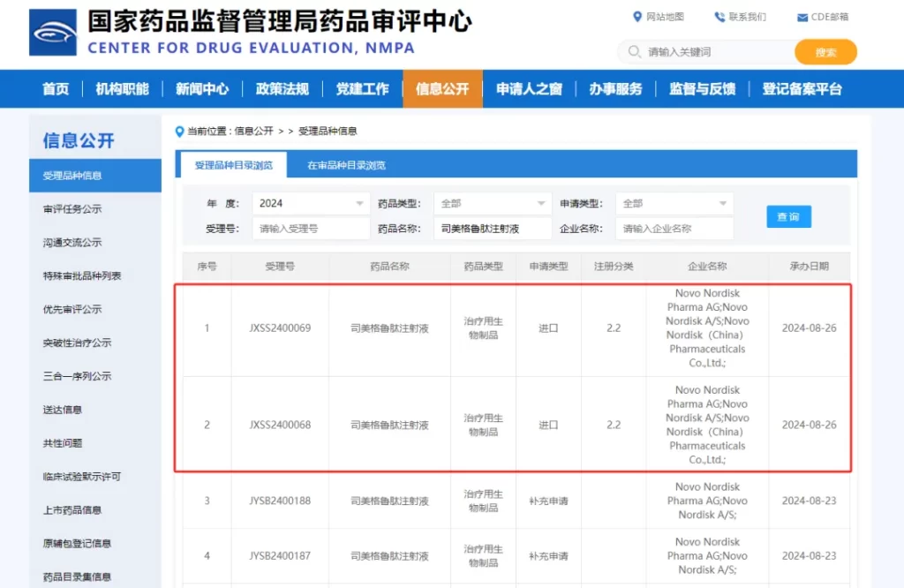Open the 网站地图 link

click(x=665, y=17)
